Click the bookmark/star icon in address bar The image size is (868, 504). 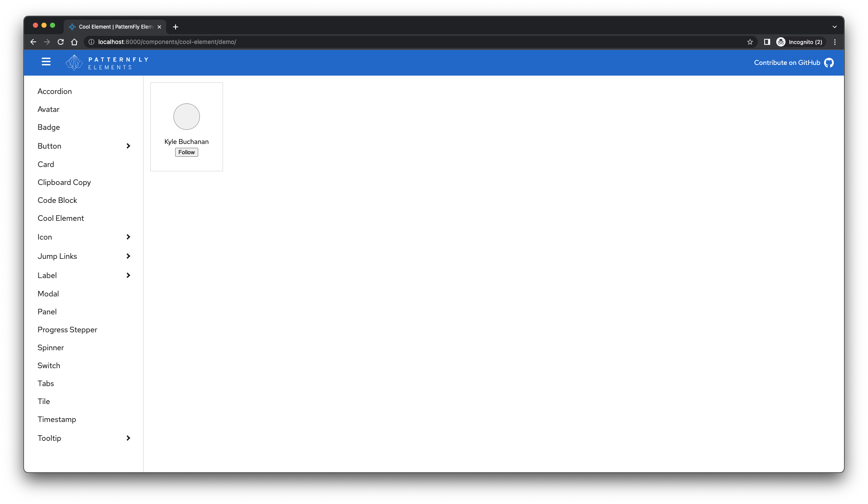pos(751,41)
